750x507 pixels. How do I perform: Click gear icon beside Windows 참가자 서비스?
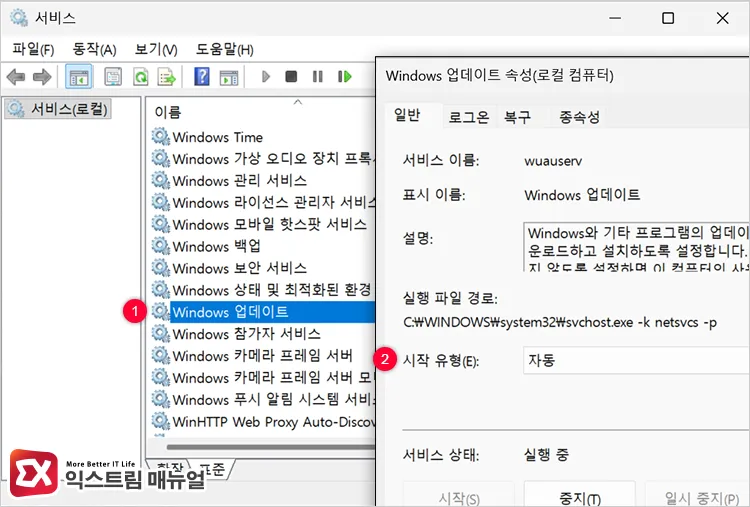tap(161, 334)
